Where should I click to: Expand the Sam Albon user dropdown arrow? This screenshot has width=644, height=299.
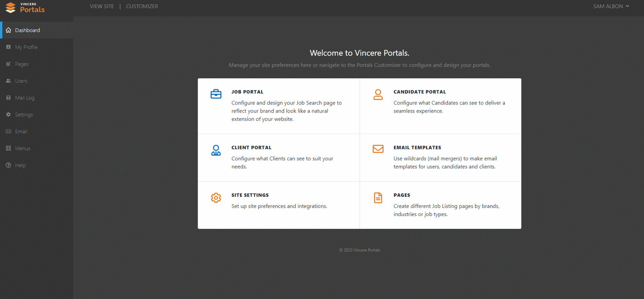tap(627, 6)
